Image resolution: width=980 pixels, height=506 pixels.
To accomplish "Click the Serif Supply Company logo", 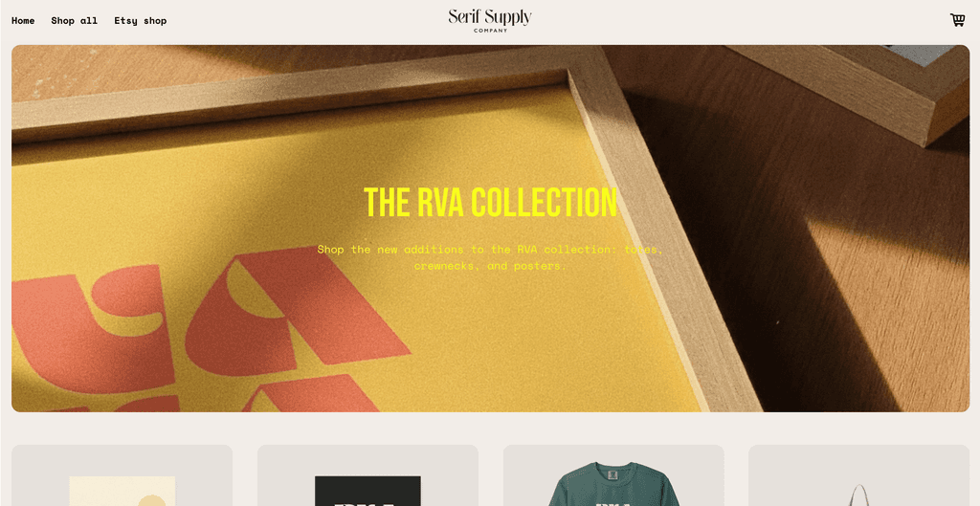I will 490,20.
